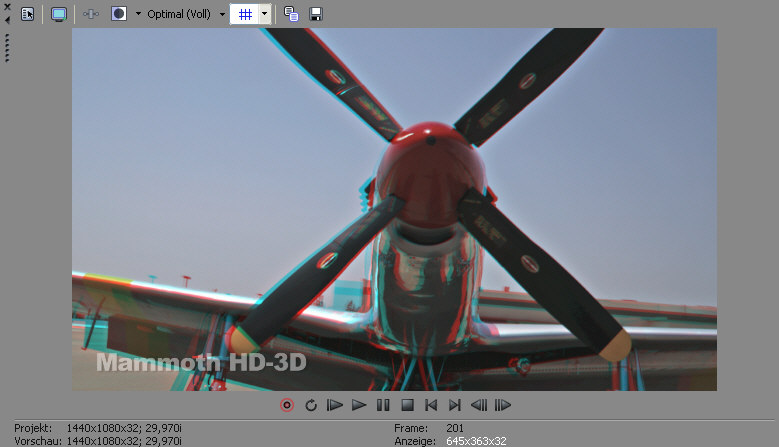Open the Optimal (Voll) preview quality dropdown
779x447 pixels.
[186, 14]
